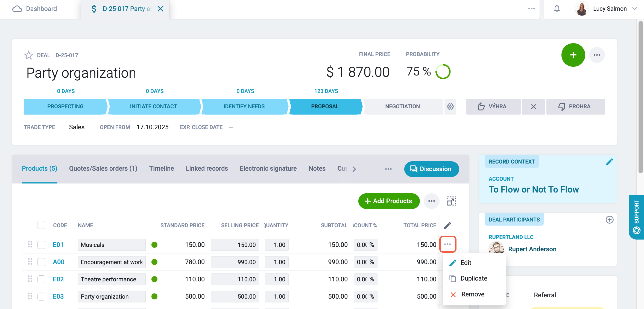Image resolution: width=644 pixels, height=309 pixels.
Task: Switch to the Timeline tab
Action: [162, 168]
